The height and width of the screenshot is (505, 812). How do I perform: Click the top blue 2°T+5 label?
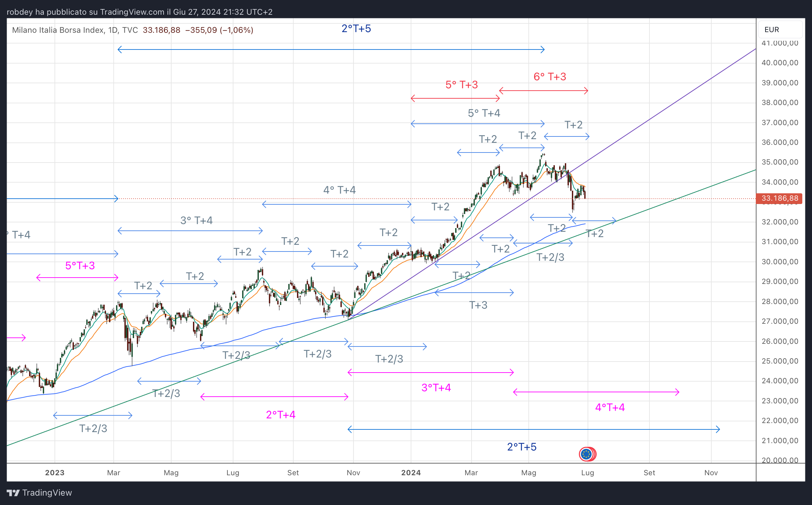356,29
